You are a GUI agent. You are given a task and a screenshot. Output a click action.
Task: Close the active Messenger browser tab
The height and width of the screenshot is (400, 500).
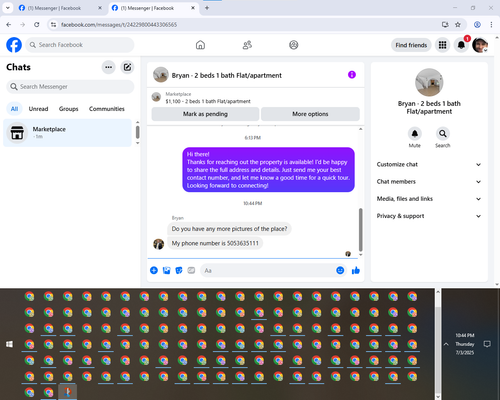coord(193,8)
